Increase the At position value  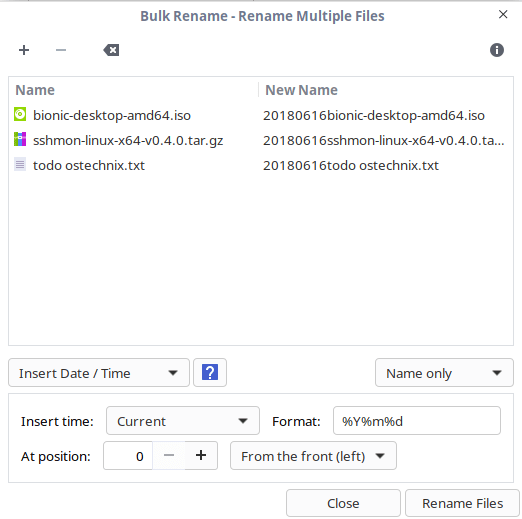[x=201, y=455]
